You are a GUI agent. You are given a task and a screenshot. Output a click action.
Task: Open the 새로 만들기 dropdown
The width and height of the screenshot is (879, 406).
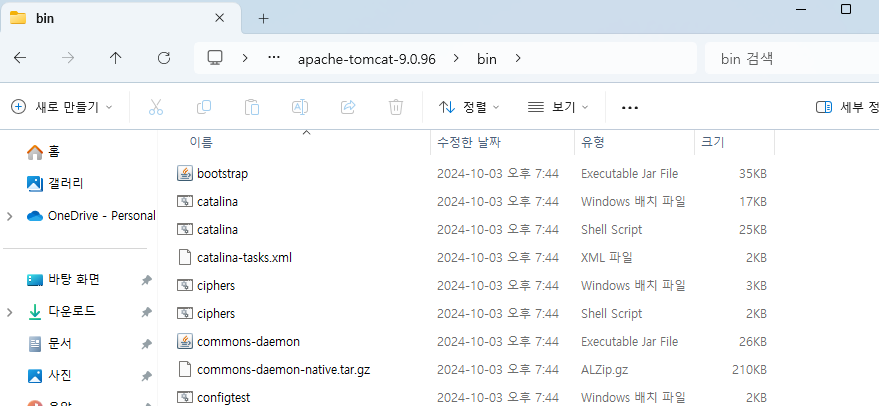pos(62,107)
